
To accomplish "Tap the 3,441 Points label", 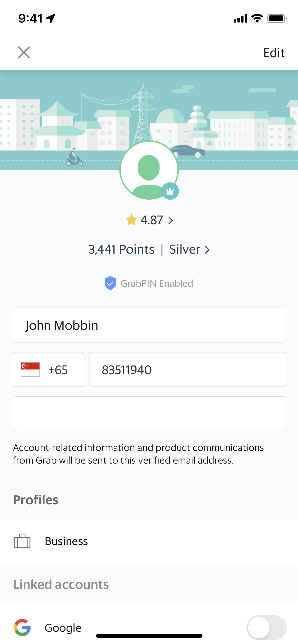I will coord(122,250).
